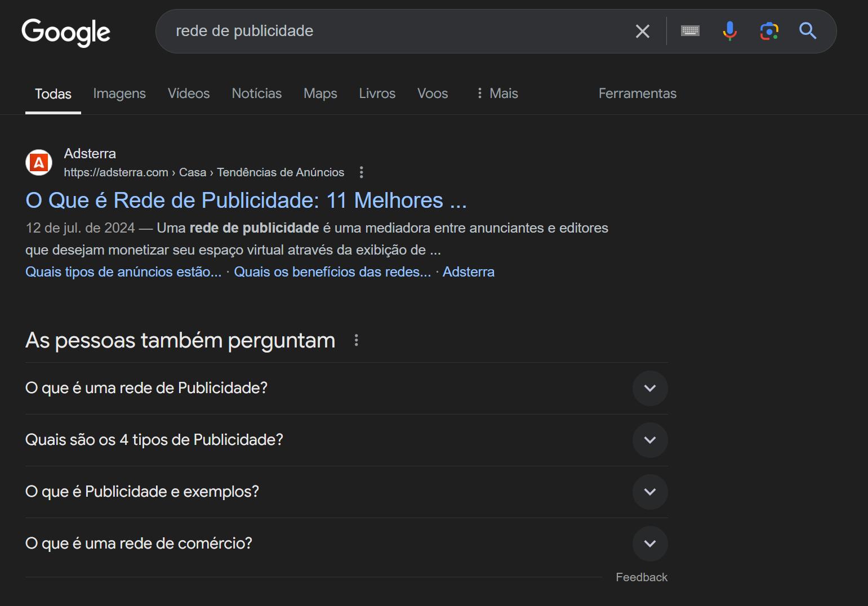Expand 'Quais são os 4 tipos de Publicidade?'
The image size is (868, 606).
(x=650, y=440)
